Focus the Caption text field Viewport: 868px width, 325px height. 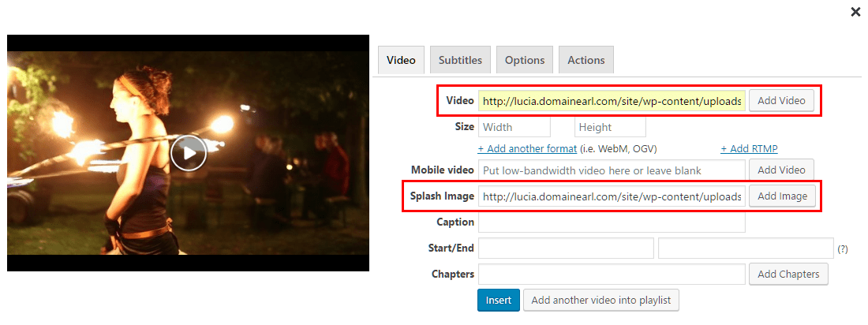(612, 222)
